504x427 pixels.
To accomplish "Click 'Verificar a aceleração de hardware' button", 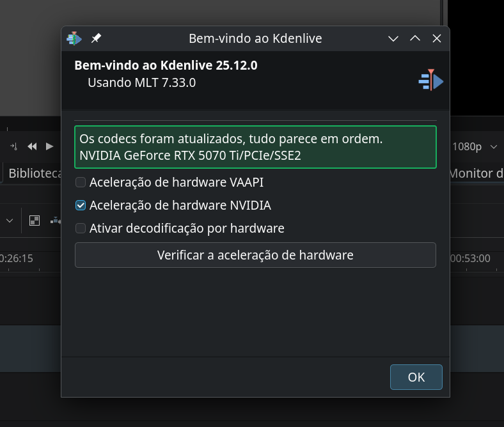I will click(255, 255).
